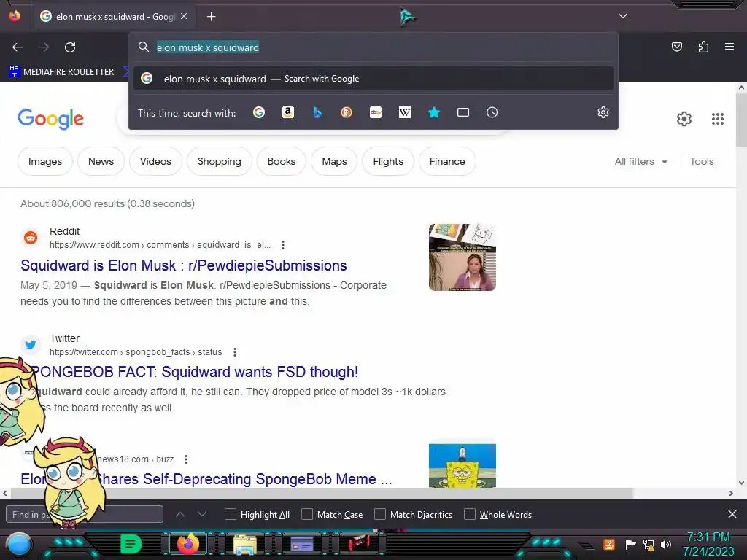Expand the All filters dropdown
747x560 pixels.
[640, 161]
